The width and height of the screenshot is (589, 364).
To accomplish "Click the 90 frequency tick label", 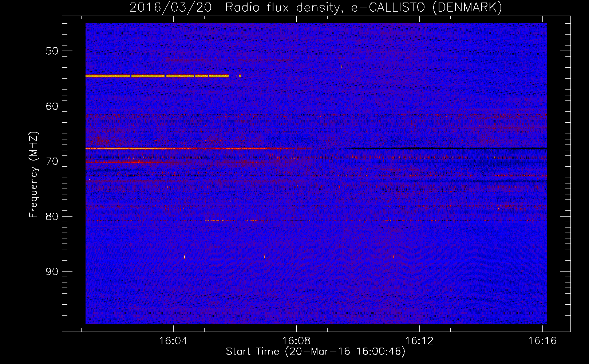I will 52,272.
